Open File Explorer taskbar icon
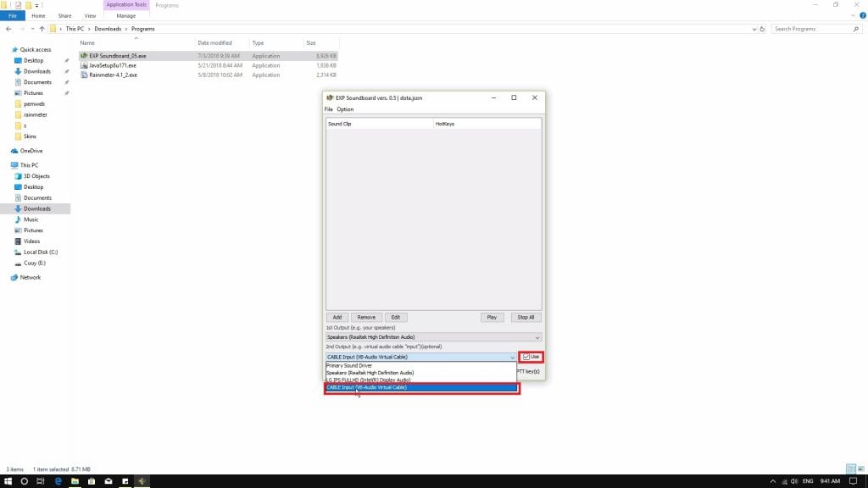This screenshot has width=868, height=488. [x=75, y=481]
